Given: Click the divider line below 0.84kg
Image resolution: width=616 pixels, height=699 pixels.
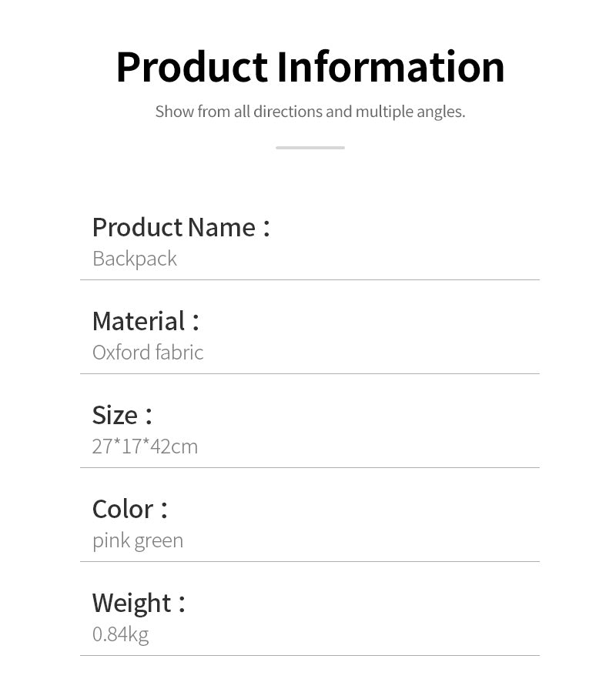Looking at the screenshot, I should [310, 655].
